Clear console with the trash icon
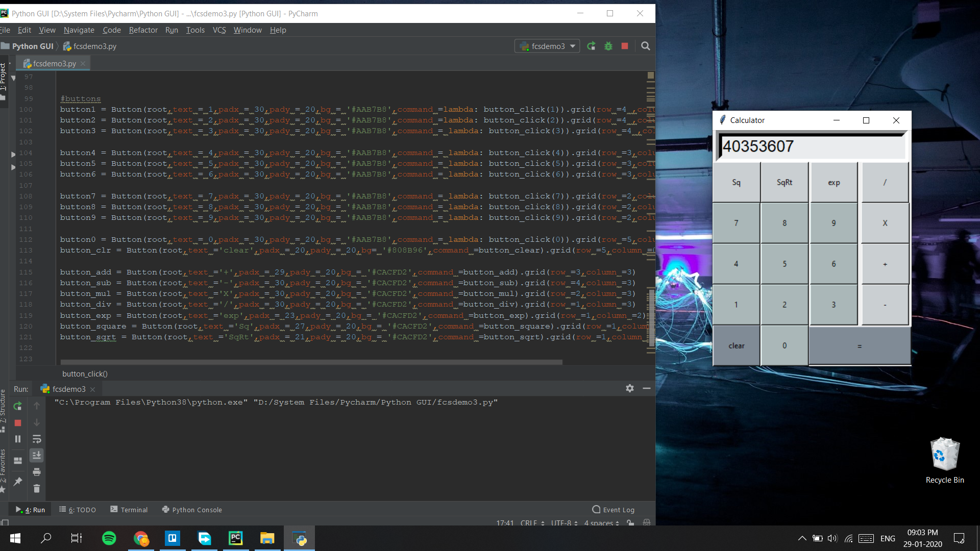This screenshot has height=551, width=980. pos(37,489)
